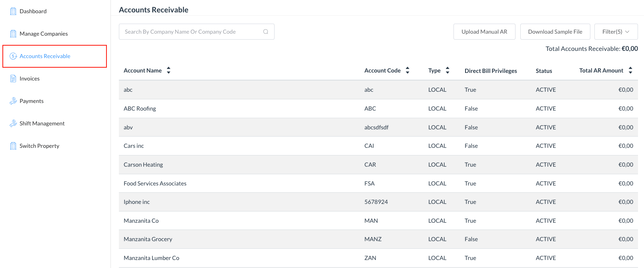The height and width of the screenshot is (268, 644).
Task: Go to Payments in sidebar
Action: coord(32,101)
